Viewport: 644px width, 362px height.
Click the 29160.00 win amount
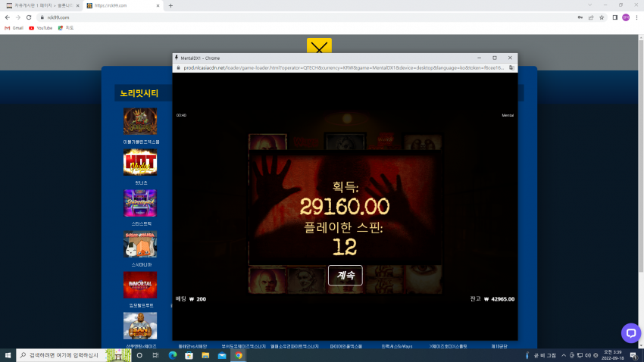(344, 206)
